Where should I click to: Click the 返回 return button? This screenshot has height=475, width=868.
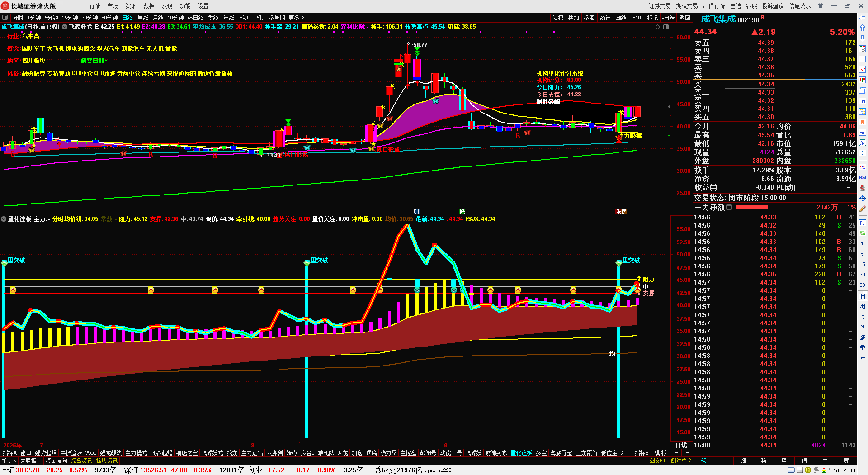coord(685,18)
